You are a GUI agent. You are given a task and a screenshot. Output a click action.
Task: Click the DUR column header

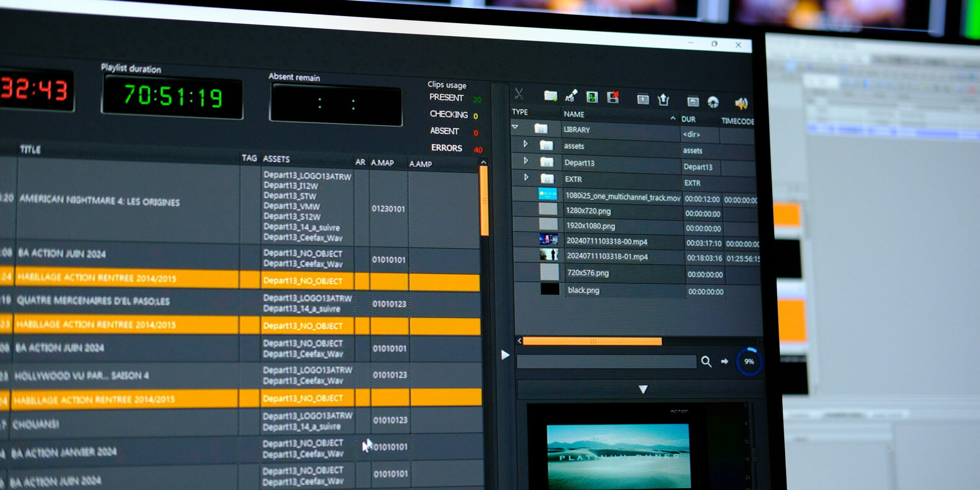[688, 119]
